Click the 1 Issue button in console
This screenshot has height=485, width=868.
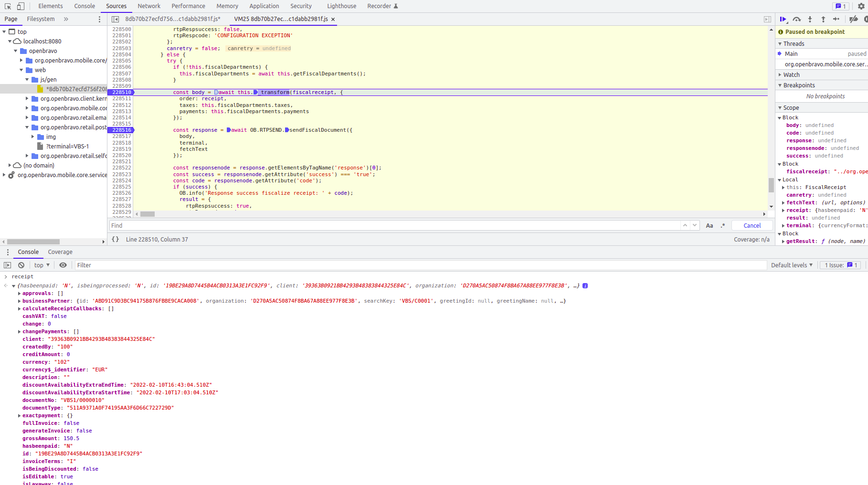[841, 265]
